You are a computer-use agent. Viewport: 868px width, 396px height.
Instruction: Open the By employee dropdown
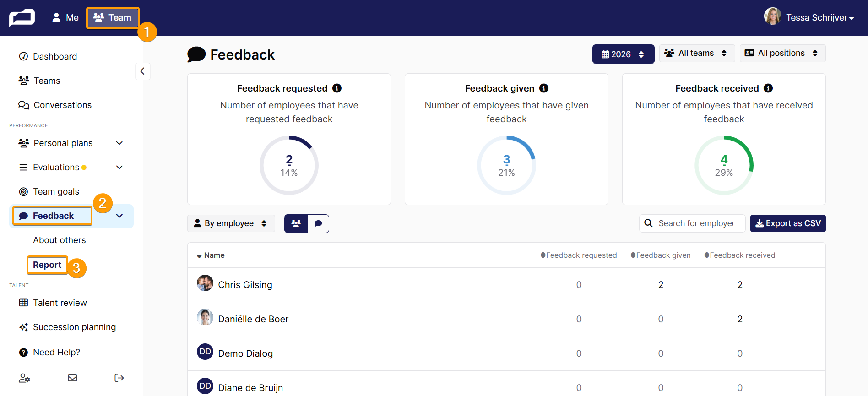(231, 223)
